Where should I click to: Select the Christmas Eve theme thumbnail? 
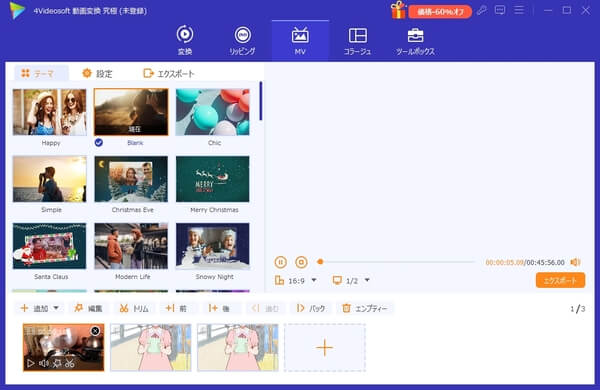pos(131,179)
